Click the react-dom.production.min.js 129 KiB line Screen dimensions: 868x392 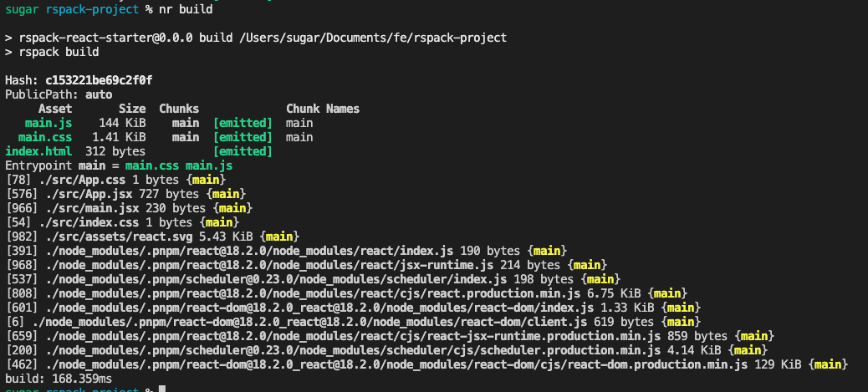tap(426, 364)
